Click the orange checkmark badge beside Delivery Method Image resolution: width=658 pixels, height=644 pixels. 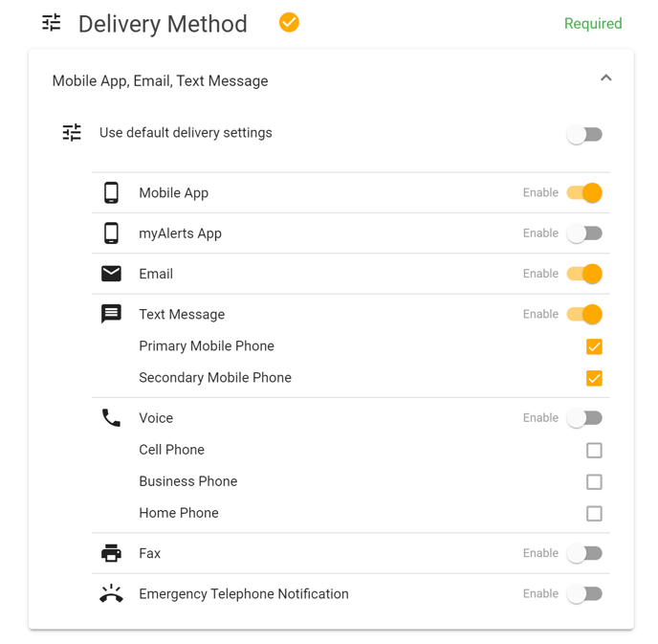tap(289, 22)
